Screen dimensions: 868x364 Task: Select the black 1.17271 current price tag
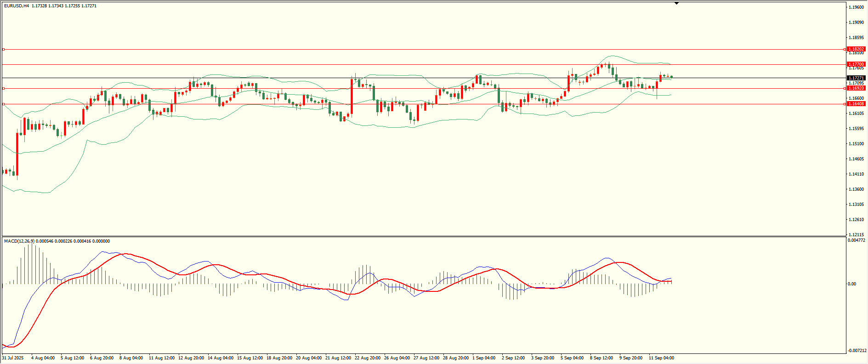tap(856, 78)
